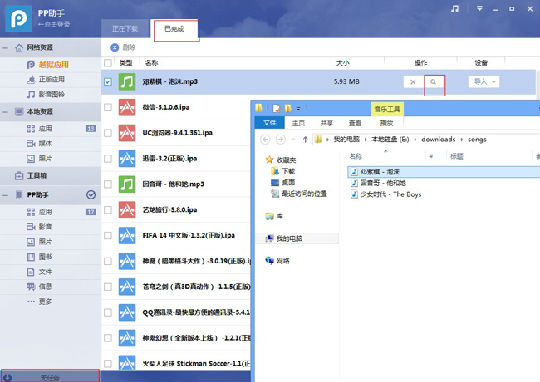
Task: Click the green music icon of 泡沫.mp3
Action: pos(127,82)
